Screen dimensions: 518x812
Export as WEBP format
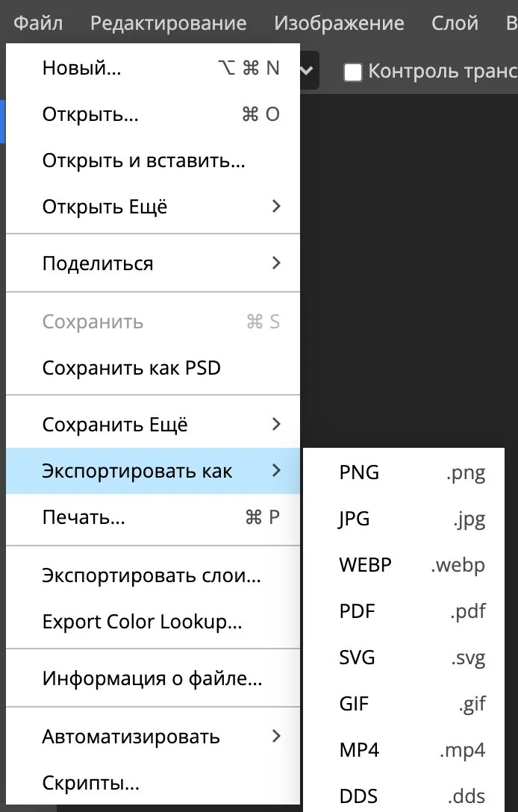[x=404, y=564]
